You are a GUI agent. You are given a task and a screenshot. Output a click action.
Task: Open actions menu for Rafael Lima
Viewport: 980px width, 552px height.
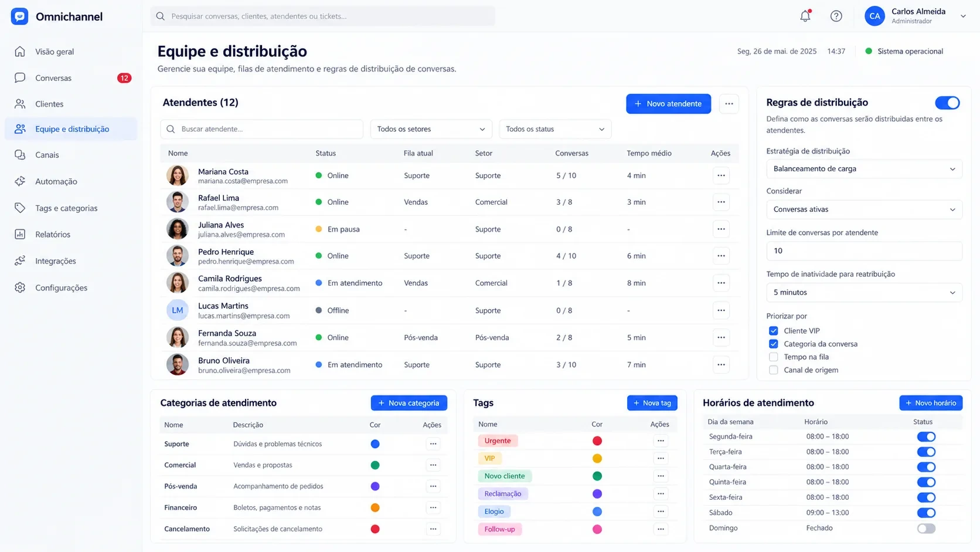click(x=721, y=202)
